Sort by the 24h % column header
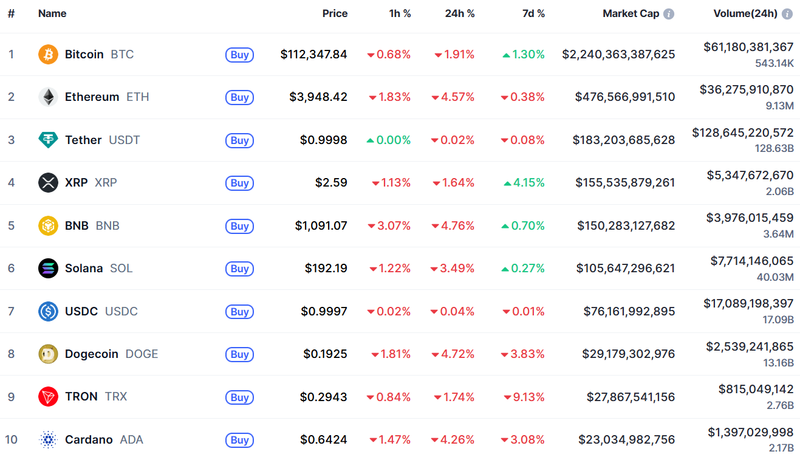Viewport: 800px width, 457px height. [460, 14]
